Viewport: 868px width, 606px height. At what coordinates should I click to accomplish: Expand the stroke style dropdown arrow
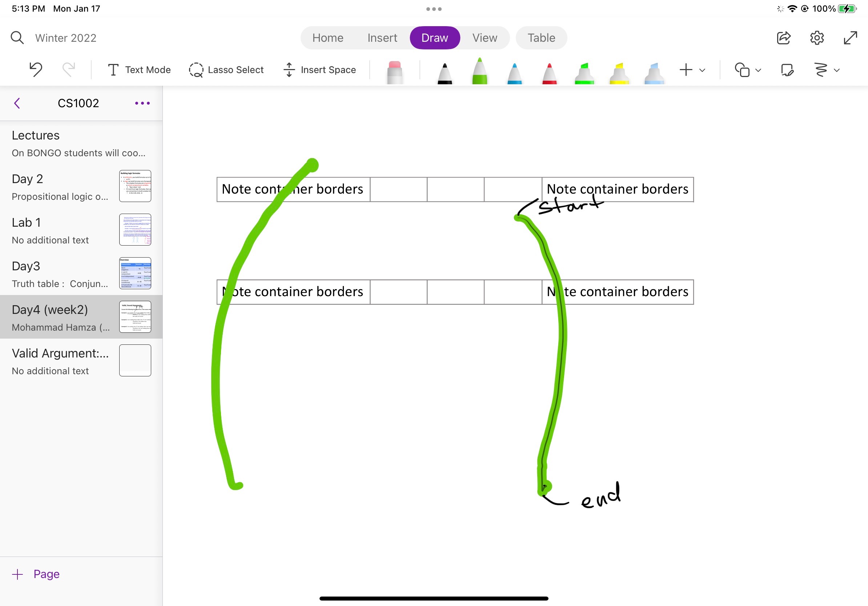[837, 70]
